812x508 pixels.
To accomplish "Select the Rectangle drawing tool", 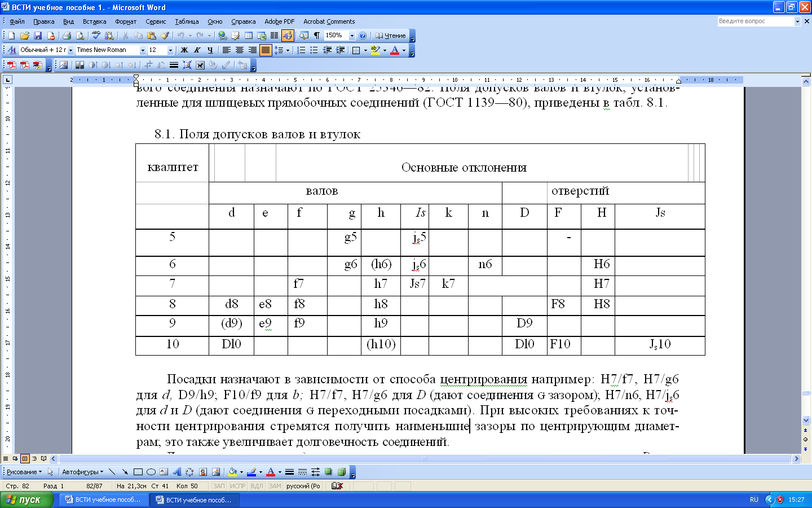I will click(138, 472).
